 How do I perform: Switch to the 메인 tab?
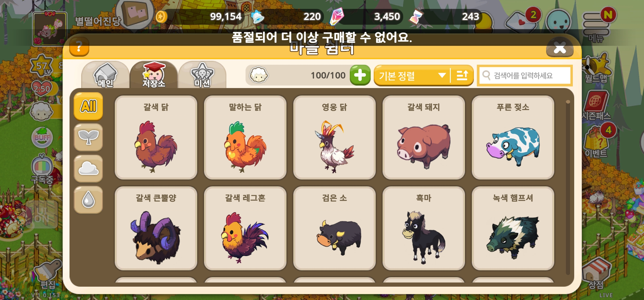105,75
